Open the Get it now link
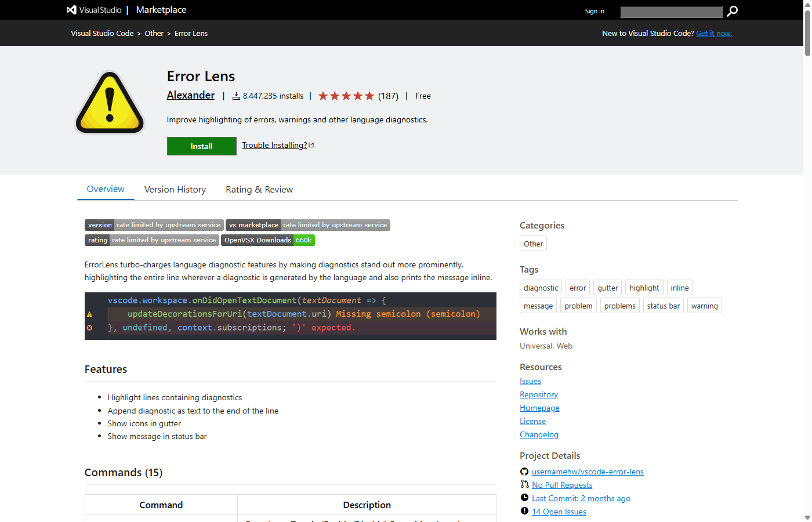This screenshot has height=522, width=812. pos(714,33)
